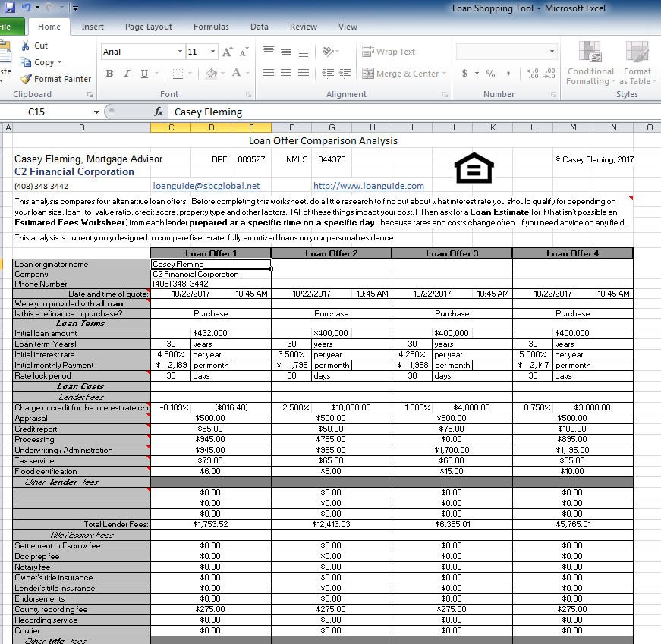Click Merge & Center button
The width and height of the screenshot is (661, 644).
coord(399,74)
